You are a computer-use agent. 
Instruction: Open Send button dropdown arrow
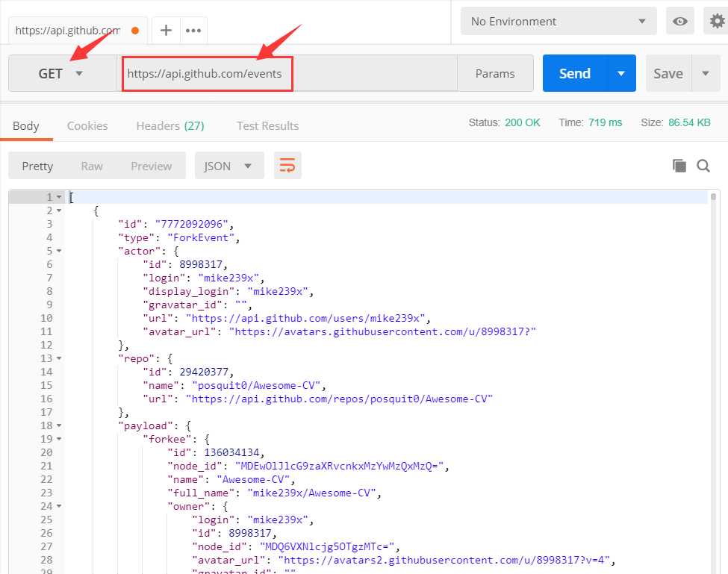(x=621, y=73)
